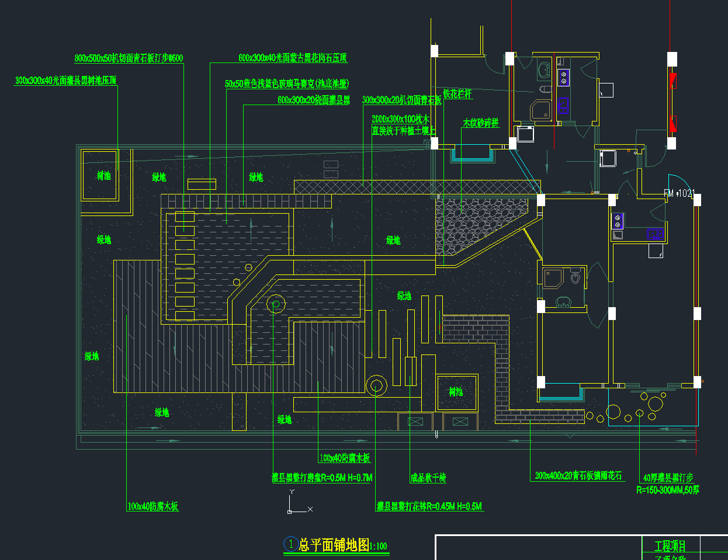Select the 总平面铺地图 drawing title text
The image size is (728, 560).
pos(334,545)
